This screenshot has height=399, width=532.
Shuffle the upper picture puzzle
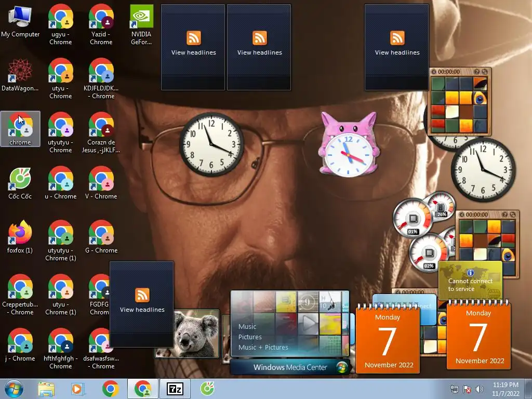[485, 72]
